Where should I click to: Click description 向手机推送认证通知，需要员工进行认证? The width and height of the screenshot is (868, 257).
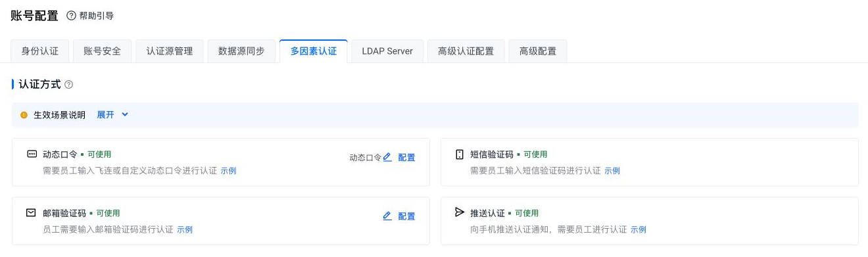coord(548,230)
